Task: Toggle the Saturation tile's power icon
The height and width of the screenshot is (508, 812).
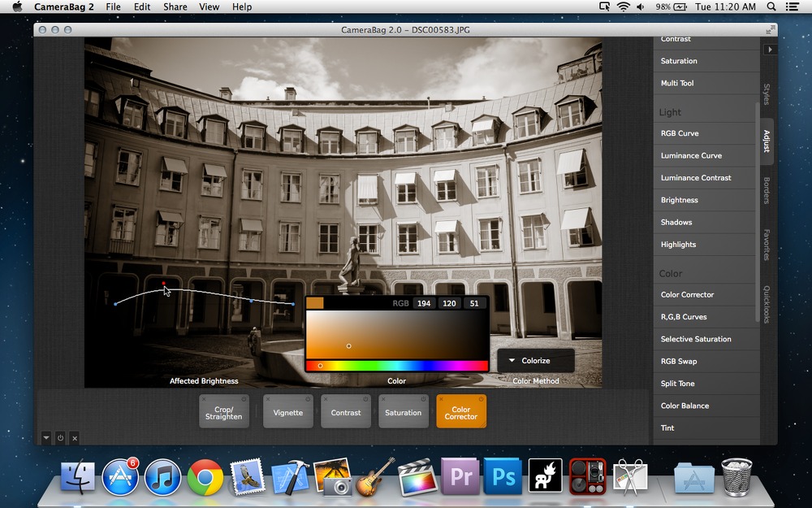Action: tap(423, 399)
